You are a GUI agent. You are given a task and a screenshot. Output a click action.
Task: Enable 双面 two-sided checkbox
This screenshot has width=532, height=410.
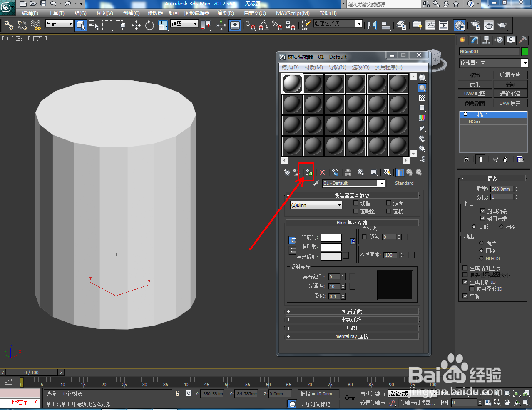(x=388, y=203)
